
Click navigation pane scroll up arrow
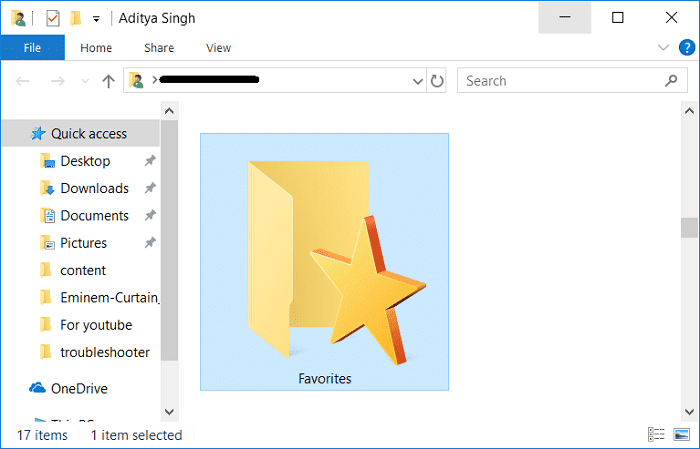coord(169,111)
